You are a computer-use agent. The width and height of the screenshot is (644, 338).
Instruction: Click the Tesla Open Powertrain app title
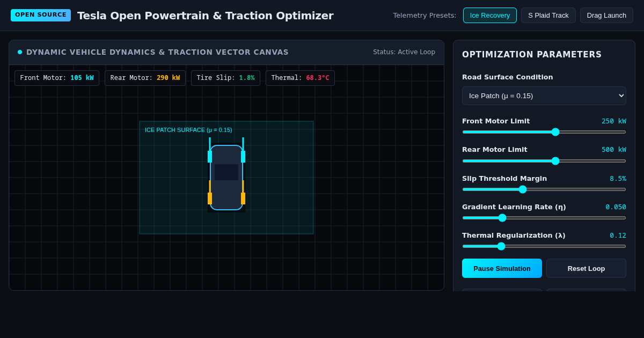coord(205,16)
